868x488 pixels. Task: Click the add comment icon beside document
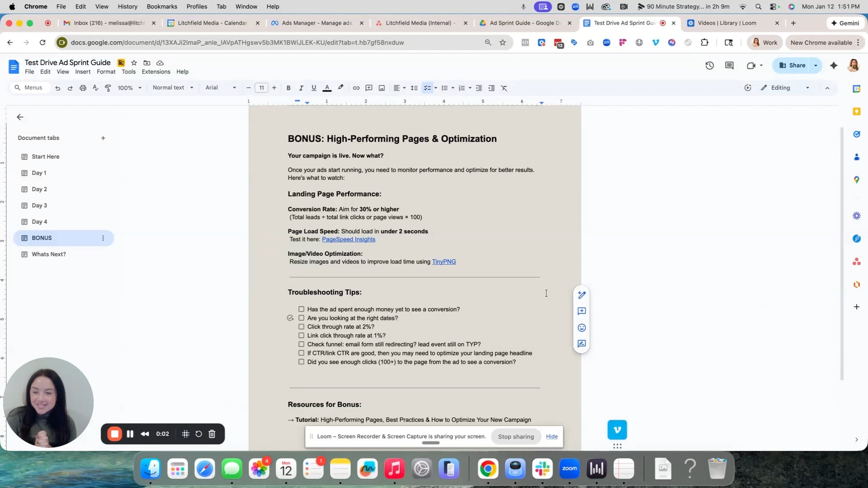click(x=582, y=311)
